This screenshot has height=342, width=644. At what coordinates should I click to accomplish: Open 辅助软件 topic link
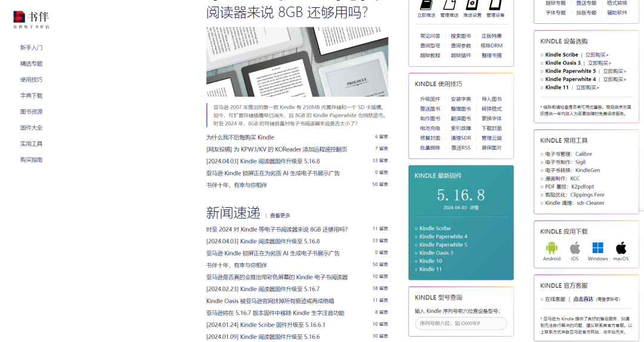coord(617,13)
